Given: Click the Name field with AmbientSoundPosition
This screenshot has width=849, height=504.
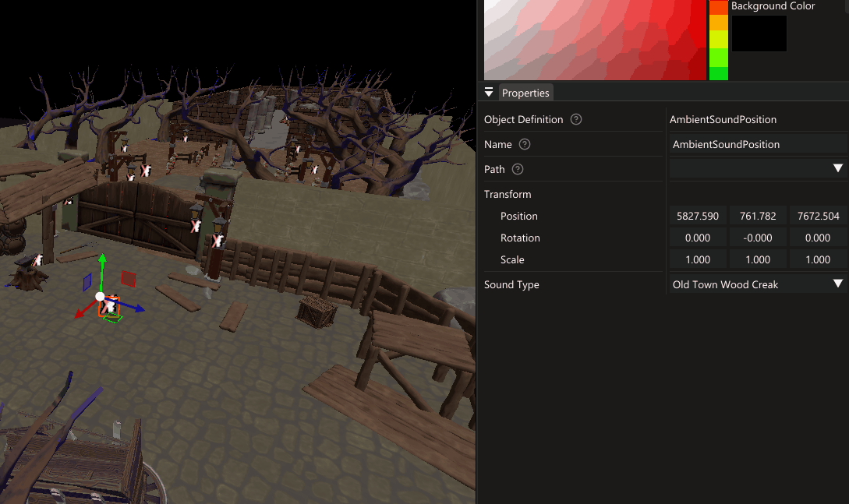Looking at the screenshot, I should click(756, 144).
